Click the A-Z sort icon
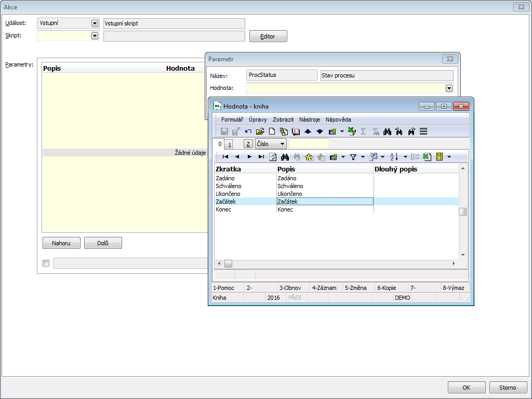532x399 pixels. point(394,157)
